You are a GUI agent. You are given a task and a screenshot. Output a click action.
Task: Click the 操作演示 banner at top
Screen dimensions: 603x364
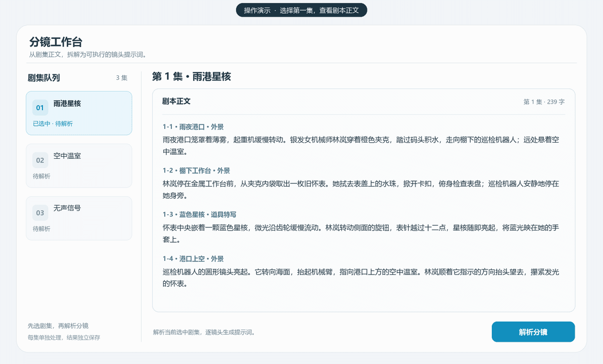click(x=301, y=11)
